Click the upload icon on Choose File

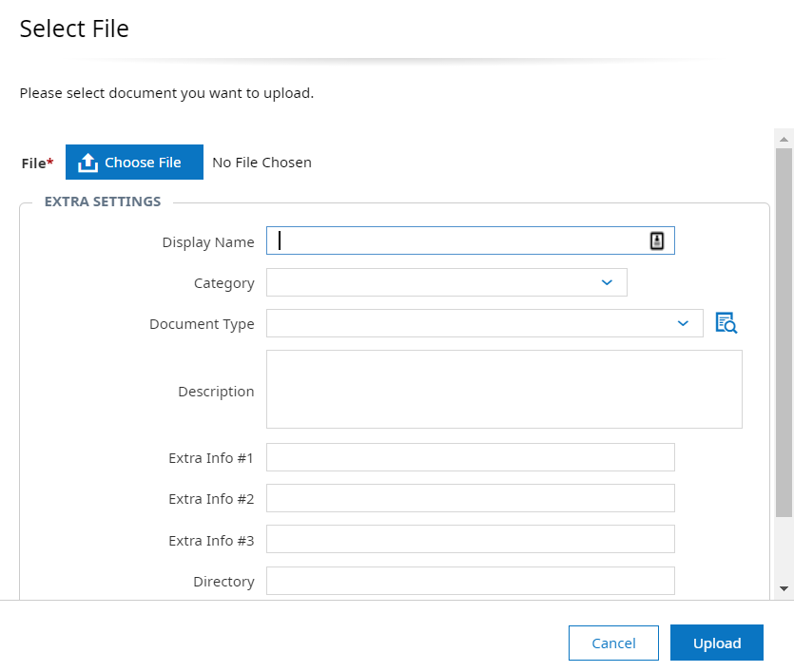click(88, 163)
